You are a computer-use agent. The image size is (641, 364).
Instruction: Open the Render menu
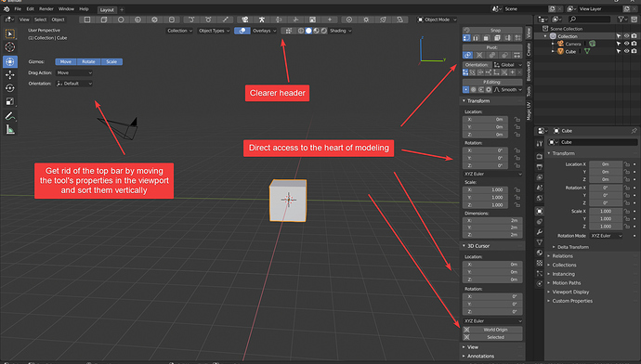tap(46, 9)
